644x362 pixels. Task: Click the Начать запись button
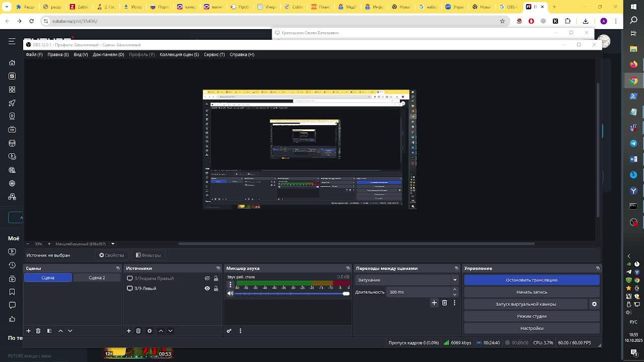(531, 292)
